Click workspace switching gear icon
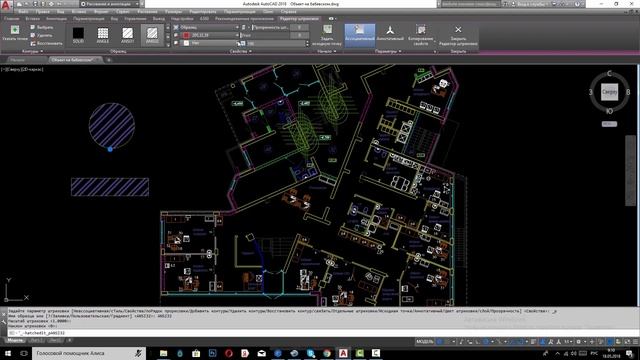Screen dimensions: 640x360 [x=579, y=341]
